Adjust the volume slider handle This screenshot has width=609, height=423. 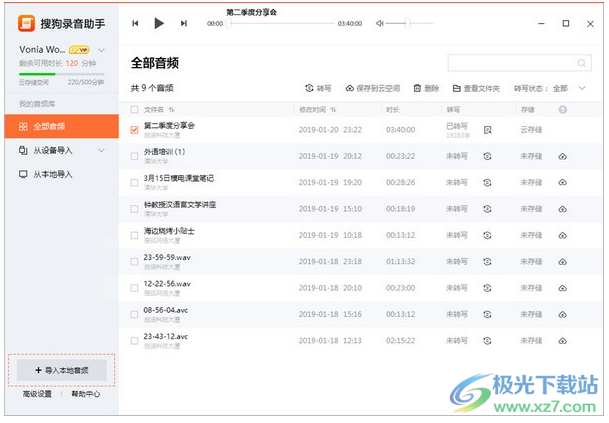[x=407, y=23]
